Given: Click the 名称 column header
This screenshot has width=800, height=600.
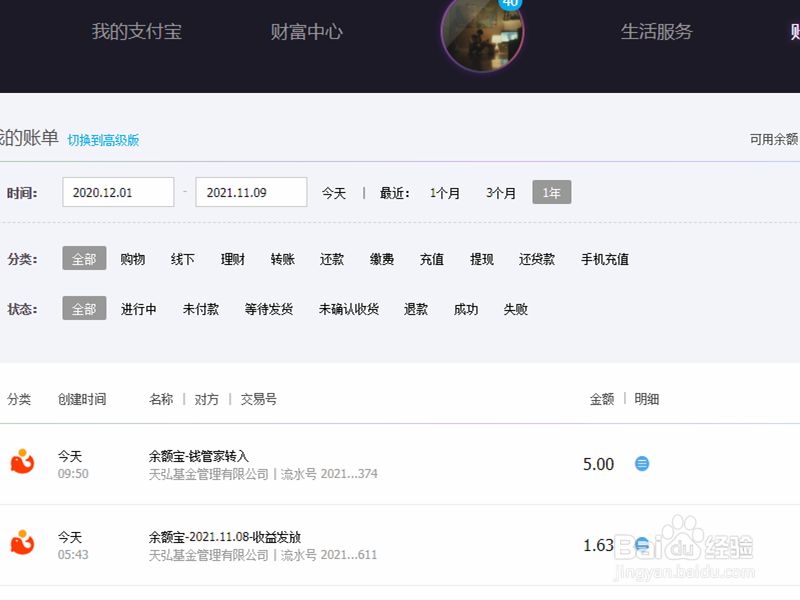Looking at the screenshot, I should (x=161, y=399).
